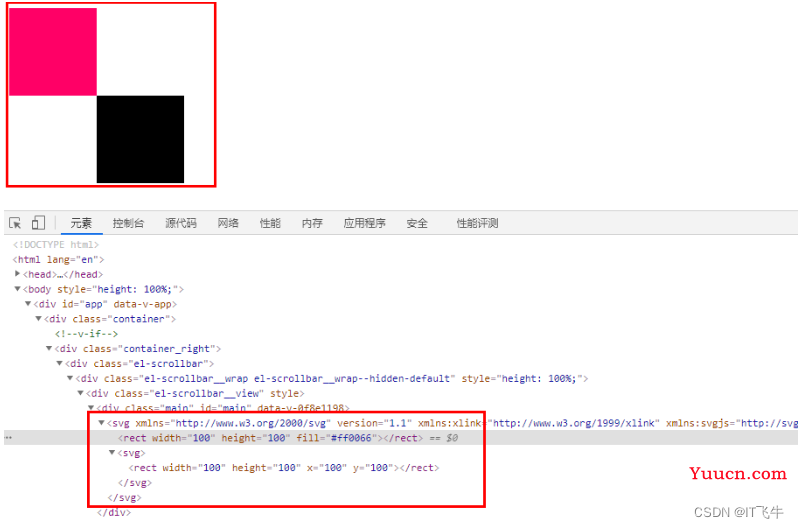Select the <!--v-if--> comment line
Image resolution: width=799 pixels, height=528 pixels.
tap(86, 334)
